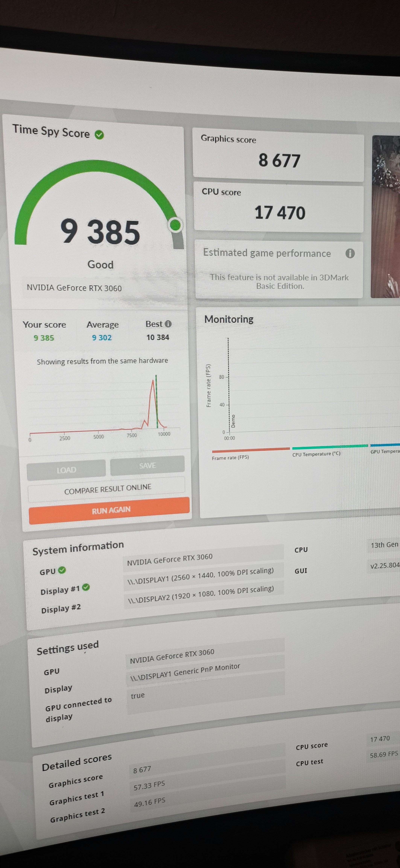
Task: Click the green gauge indicator knob
Action: pos(175,225)
